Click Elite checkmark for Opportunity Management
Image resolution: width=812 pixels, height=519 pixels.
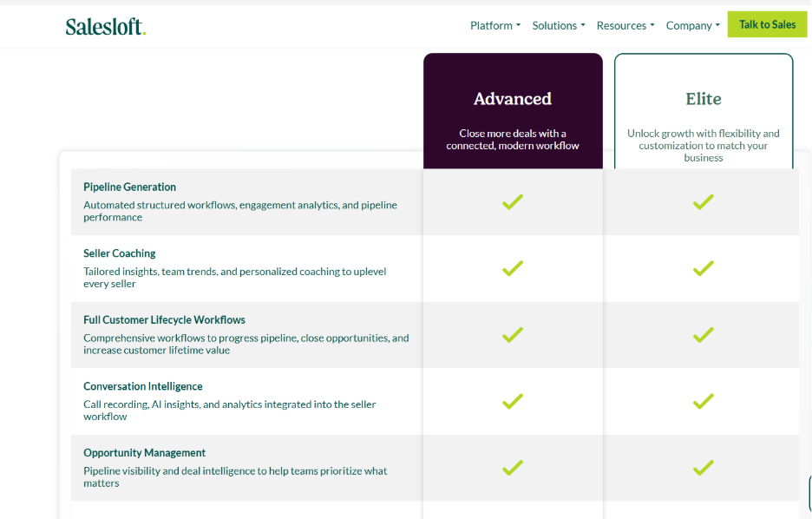704,468
